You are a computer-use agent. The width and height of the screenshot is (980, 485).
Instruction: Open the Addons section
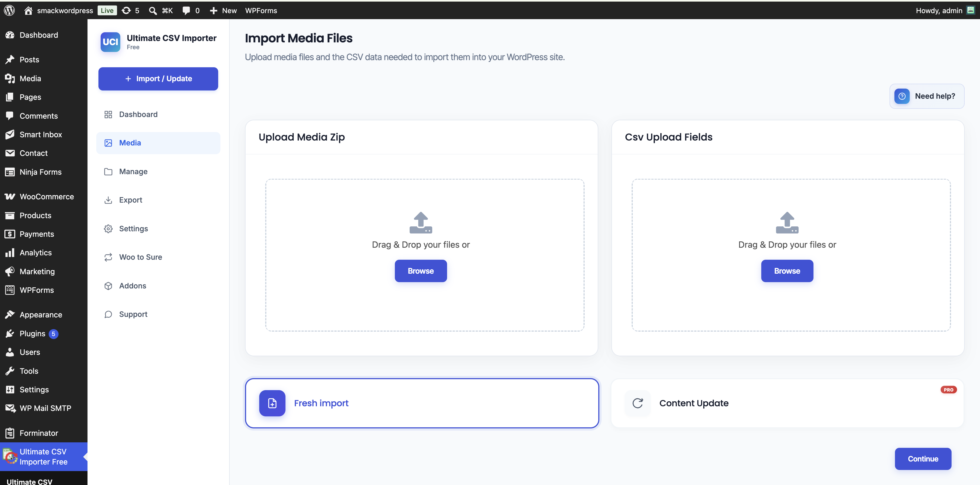click(x=158, y=286)
